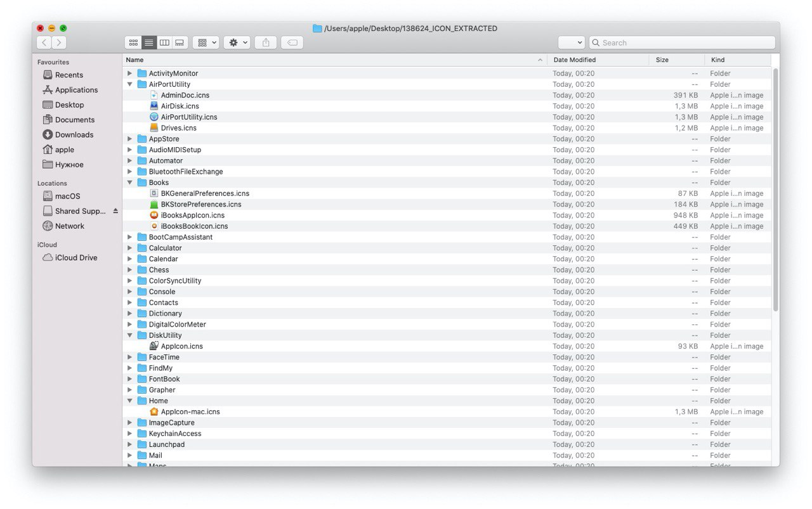Screen dimensions: 812x509
Task: Select the Dictionary folder row
Action: (447, 313)
